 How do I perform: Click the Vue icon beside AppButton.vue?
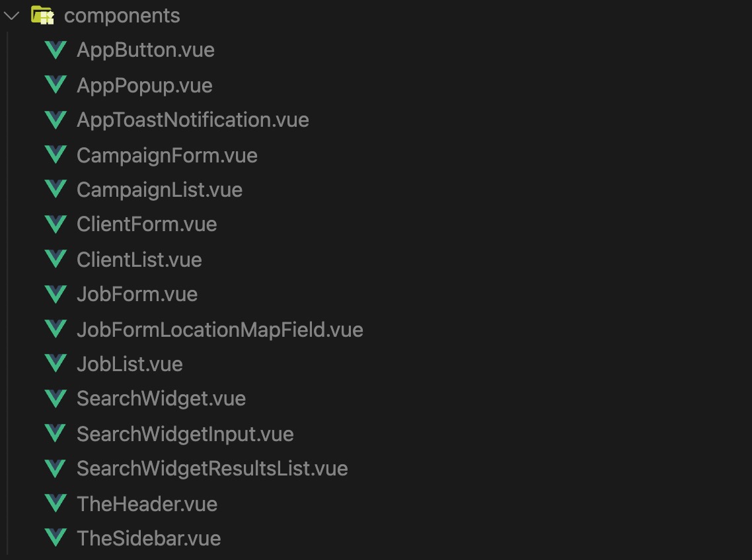(x=56, y=50)
